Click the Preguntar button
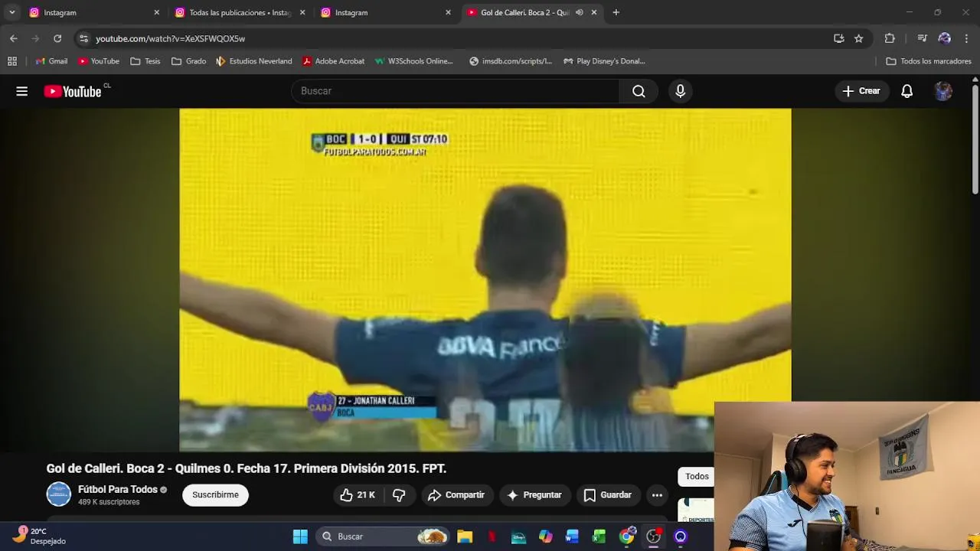 (534, 495)
